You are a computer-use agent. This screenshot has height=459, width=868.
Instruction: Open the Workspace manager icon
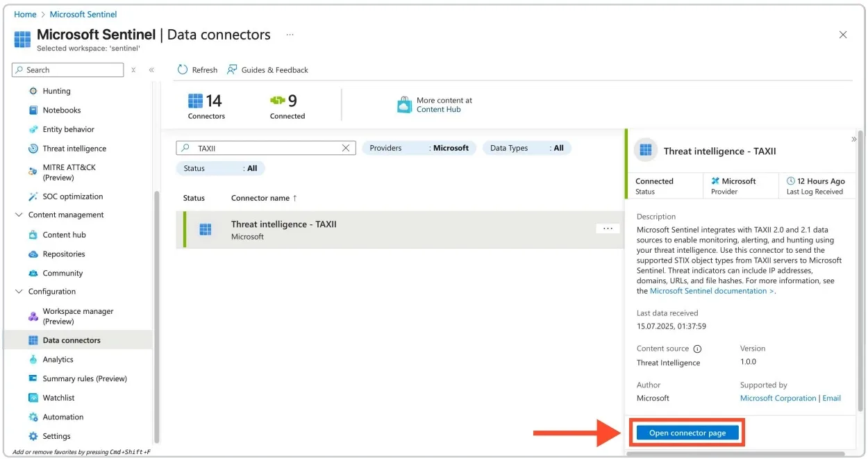pos(33,317)
